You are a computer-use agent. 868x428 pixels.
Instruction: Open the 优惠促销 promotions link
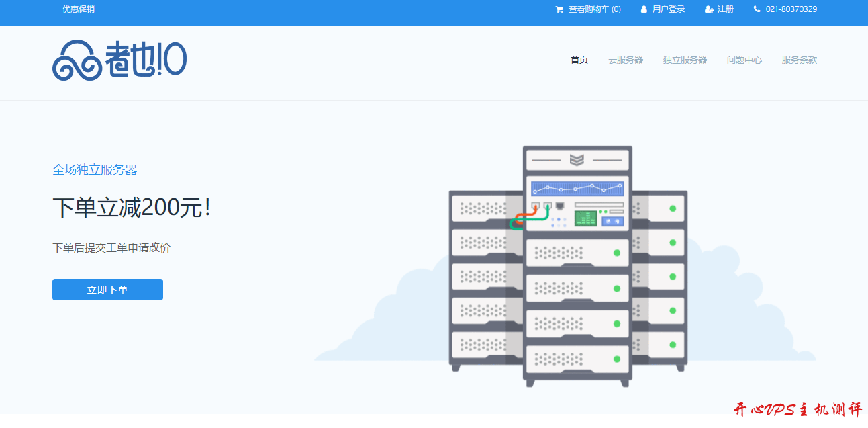tap(79, 9)
